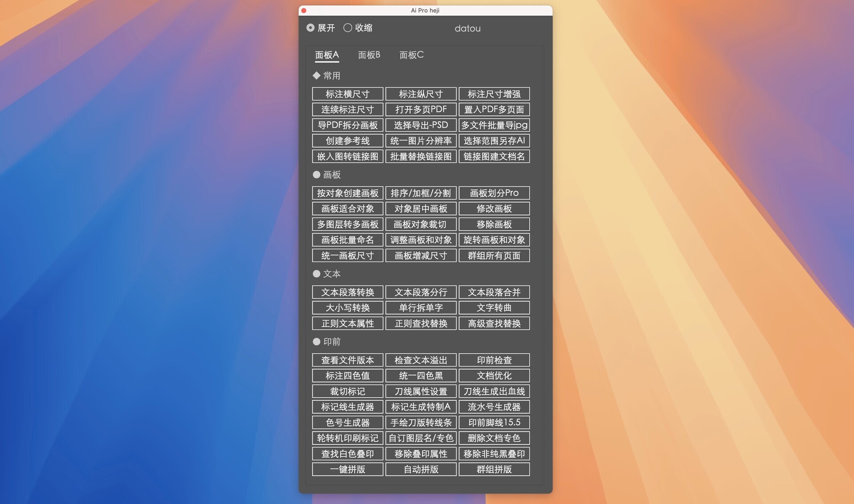
Task: Open 正则文本属性 tool
Action: pyautogui.click(x=348, y=323)
